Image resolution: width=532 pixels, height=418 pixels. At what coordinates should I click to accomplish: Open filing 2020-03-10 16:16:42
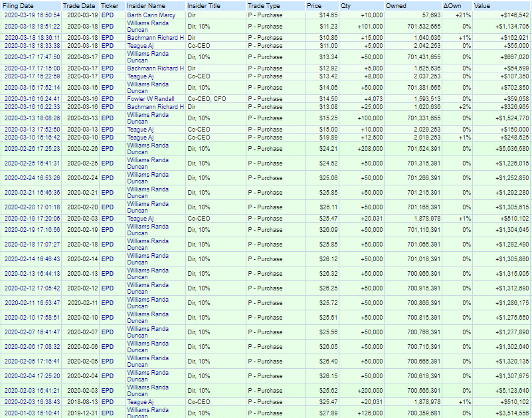pos(33,138)
